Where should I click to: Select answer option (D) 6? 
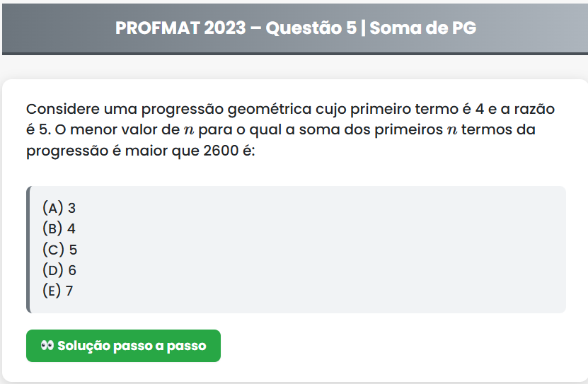(x=59, y=270)
